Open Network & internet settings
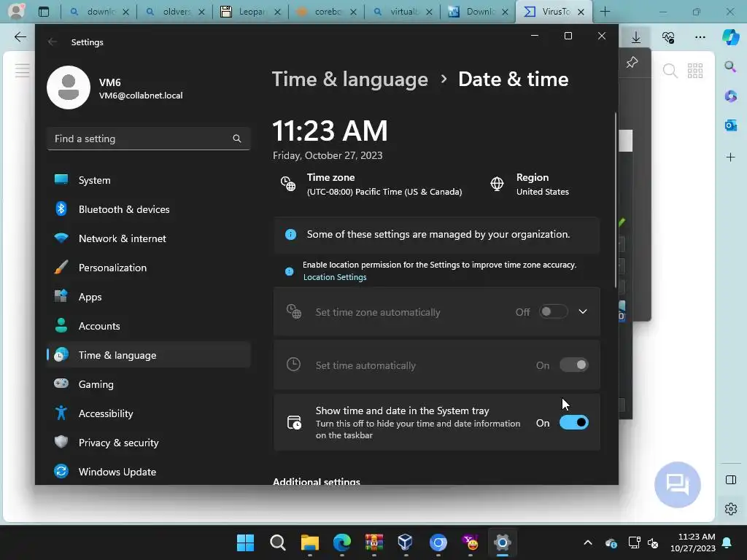Screen dimensions: 747x560 (x=149, y=238)
